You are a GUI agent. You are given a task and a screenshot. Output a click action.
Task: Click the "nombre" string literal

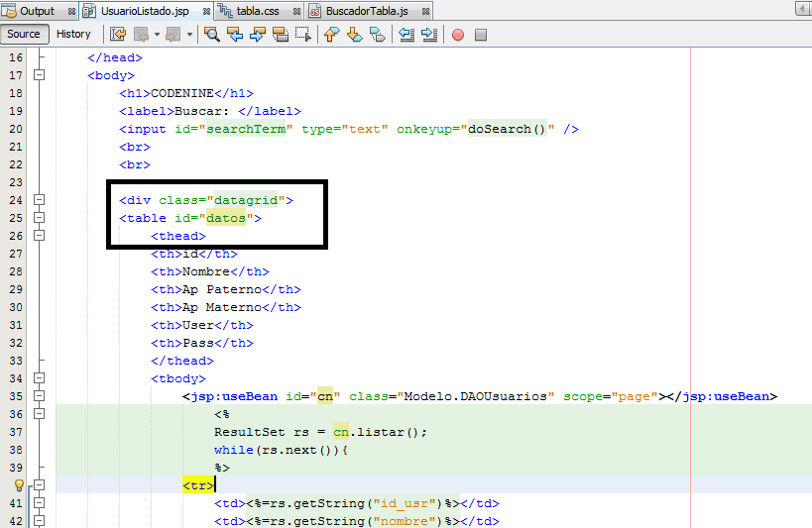coord(406,521)
